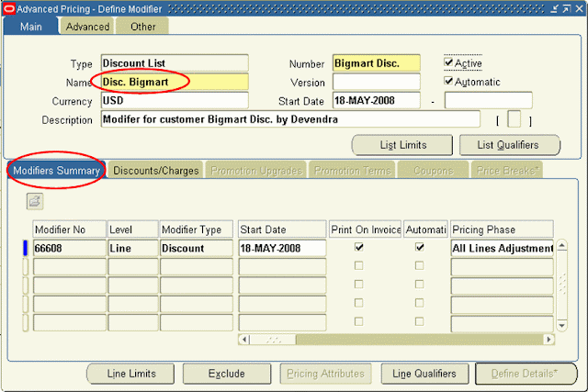The height and width of the screenshot is (392, 588).
Task: Open Line Qualifiers
Action: point(424,374)
